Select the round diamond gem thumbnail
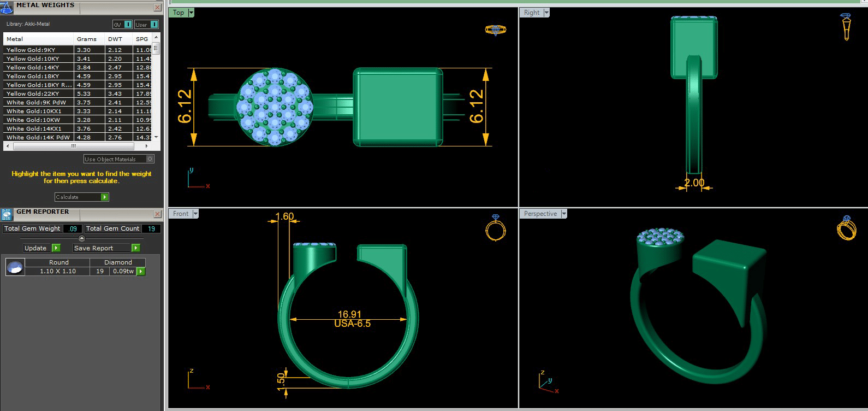Screen dimensions: 868x411 coord(15,267)
